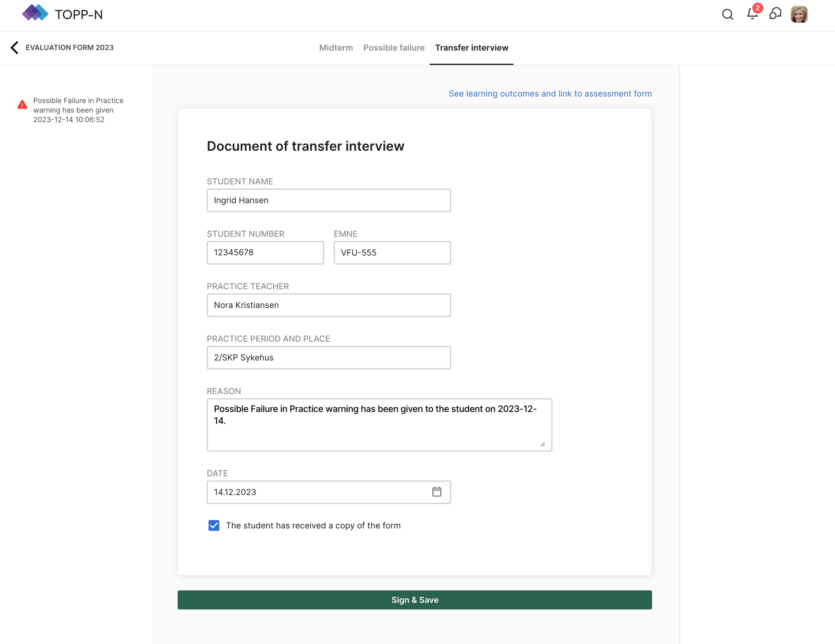Click the Student Name input field
Screen dimensions: 835x644
click(328, 200)
